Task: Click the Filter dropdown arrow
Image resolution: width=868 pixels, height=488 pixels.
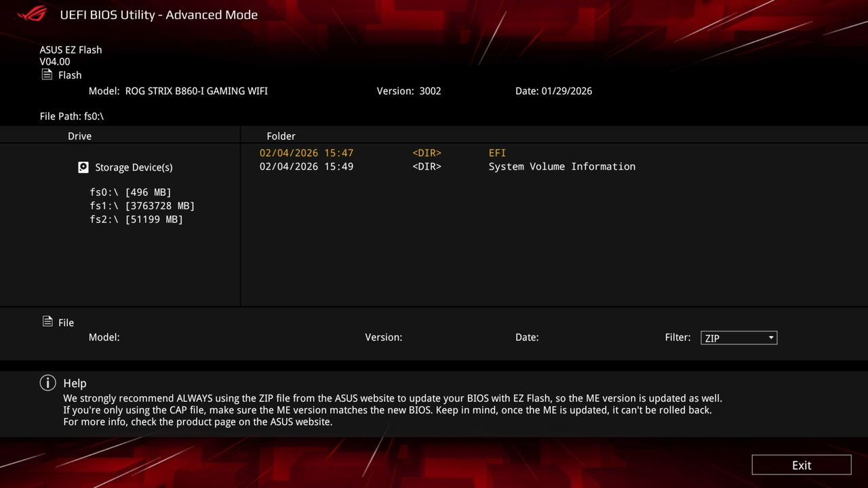Action: point(770,338)
